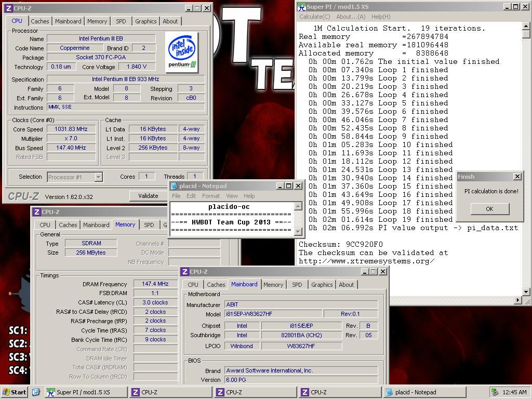Click the CPU-Z Mainboard window title icon
Viewport: 532px width, 399px height.
click(185, 272)
